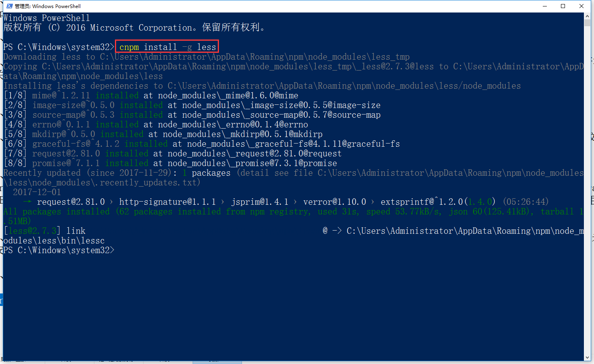594x364 pixels.
Task: Open the PowerShell title bar system menu icon
Action: pos(9,6)
